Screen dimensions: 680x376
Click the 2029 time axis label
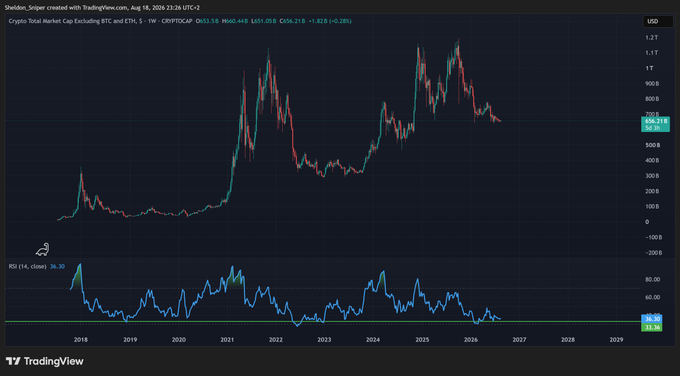point(616,340)
